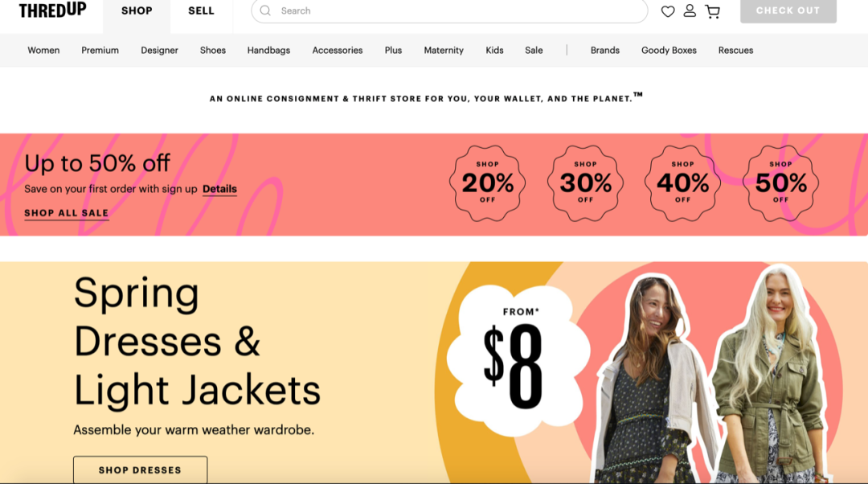This screenshot has width=868, height=484.
Task: Follow the Shop All Sale link
Action: point(67,213)
